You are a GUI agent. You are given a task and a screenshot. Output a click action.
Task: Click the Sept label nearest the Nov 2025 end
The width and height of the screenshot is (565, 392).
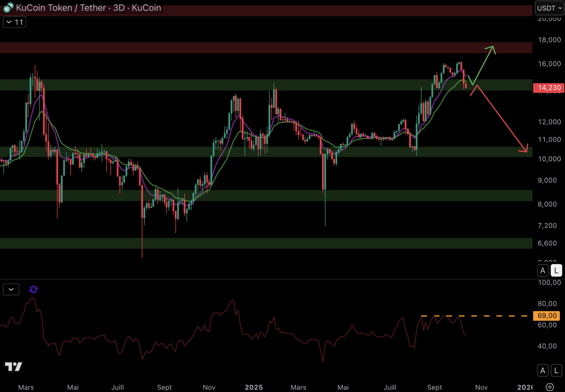tap(434, 387)
